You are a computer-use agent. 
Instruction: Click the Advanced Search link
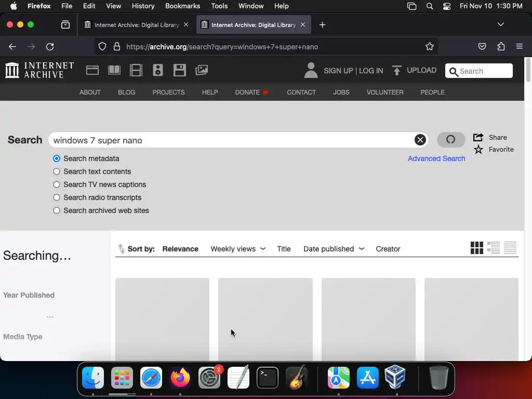[x=436, y=158]
